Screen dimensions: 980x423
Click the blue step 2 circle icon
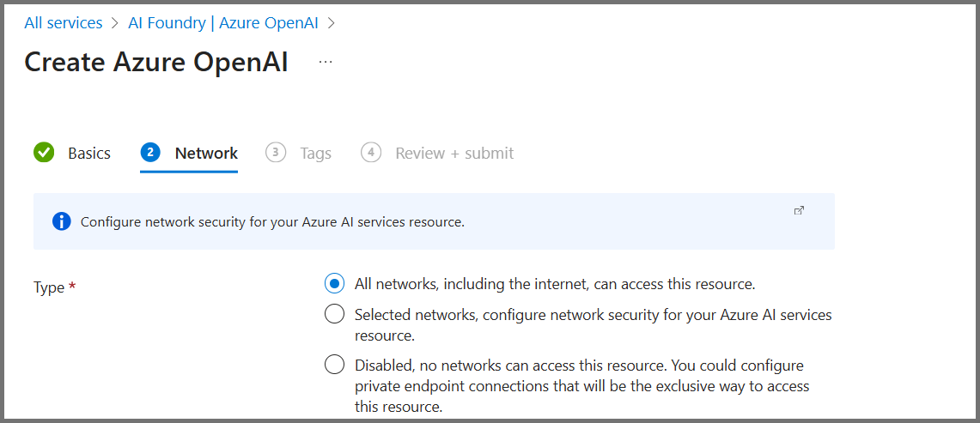(x=150, y=153)
